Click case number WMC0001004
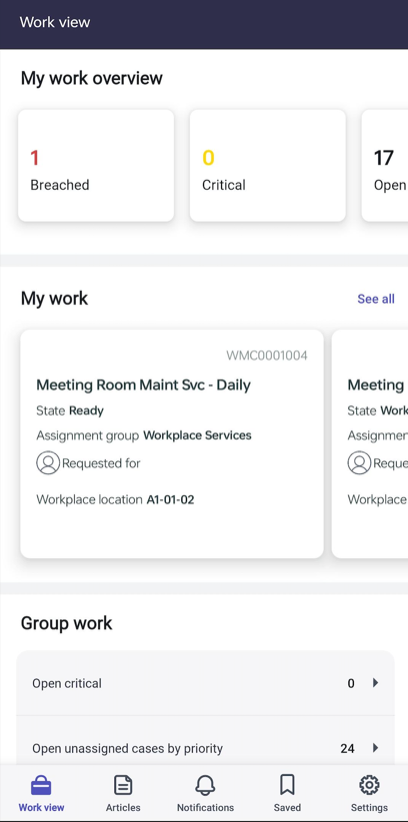 tap(266, 355)
